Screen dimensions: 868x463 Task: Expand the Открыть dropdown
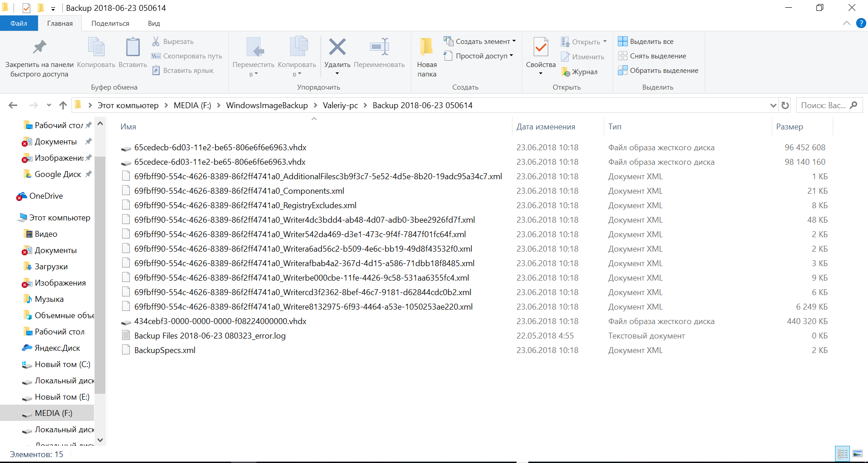pos(605,42)
